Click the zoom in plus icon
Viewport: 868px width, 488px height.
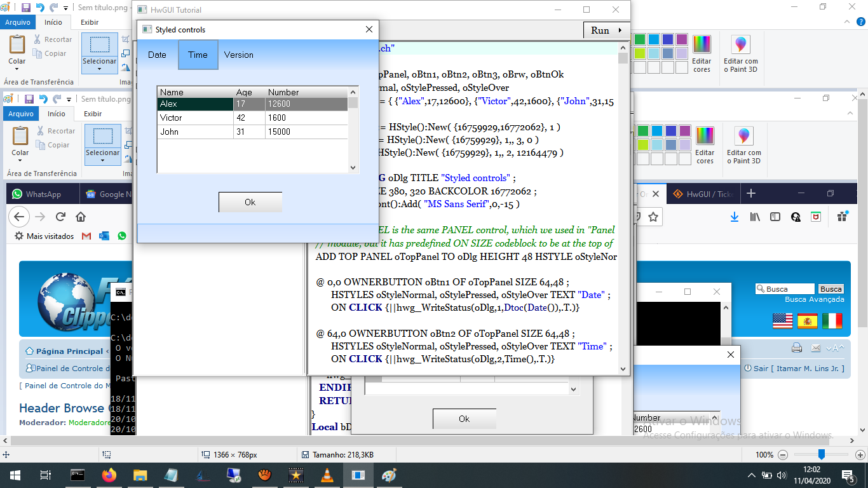860,455
